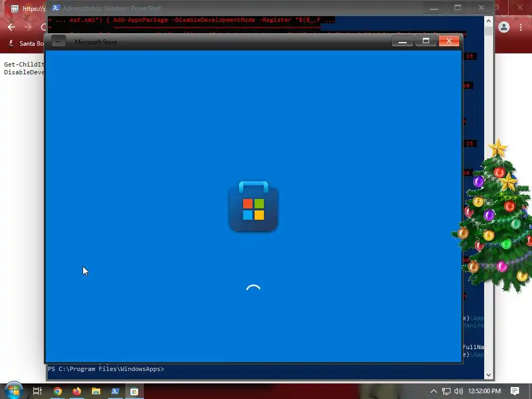Screen dimensions: 532x399
Task: Close the Microsoft Store window
Action: pos(449,41)
